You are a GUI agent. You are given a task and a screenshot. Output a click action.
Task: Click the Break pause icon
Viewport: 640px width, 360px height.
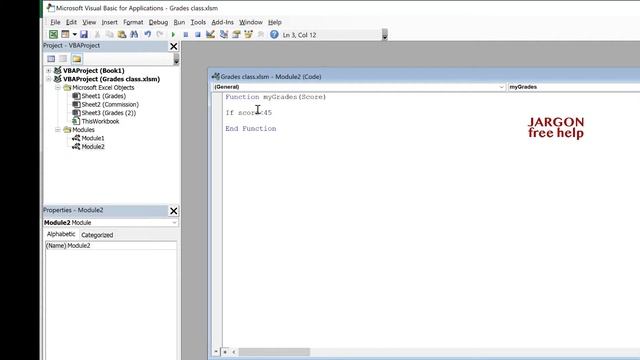click(186, 35)
